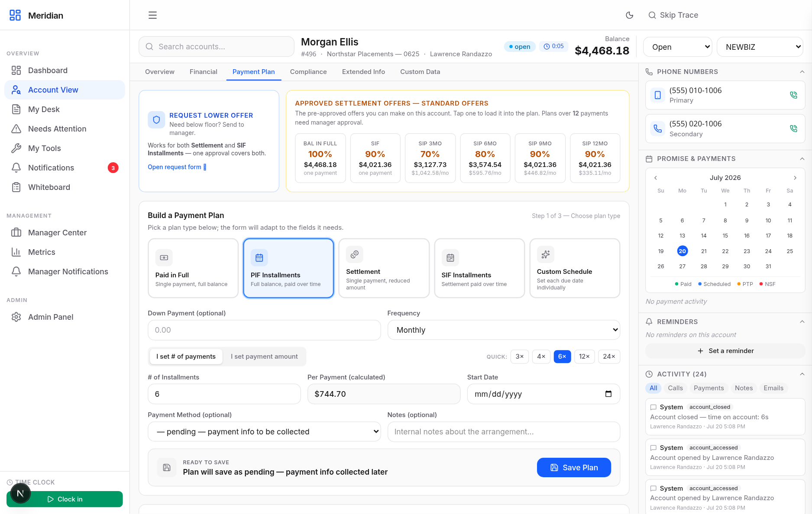
Task: Switch to dark mode moon icon
Action: pos(630,15)
